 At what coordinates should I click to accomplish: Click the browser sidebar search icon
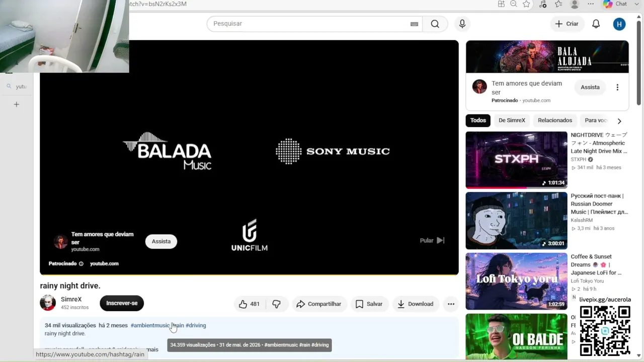click(x=9, y=86)
